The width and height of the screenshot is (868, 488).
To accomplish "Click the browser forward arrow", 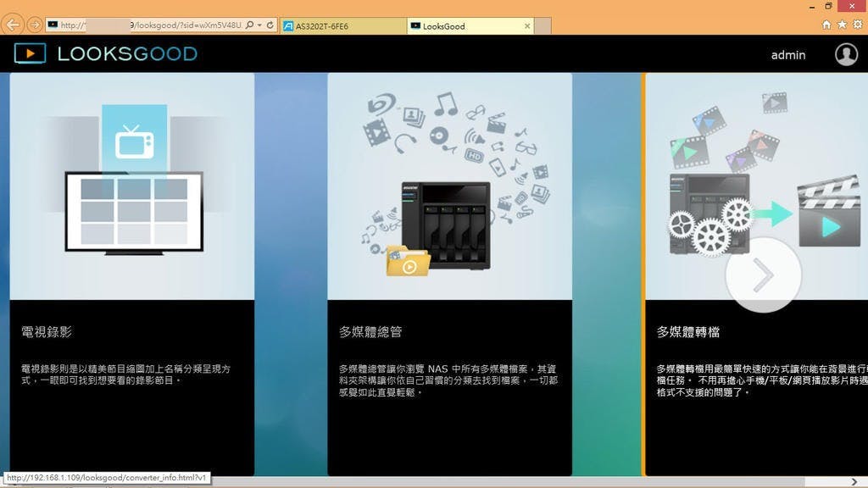I will coord(35,25).
